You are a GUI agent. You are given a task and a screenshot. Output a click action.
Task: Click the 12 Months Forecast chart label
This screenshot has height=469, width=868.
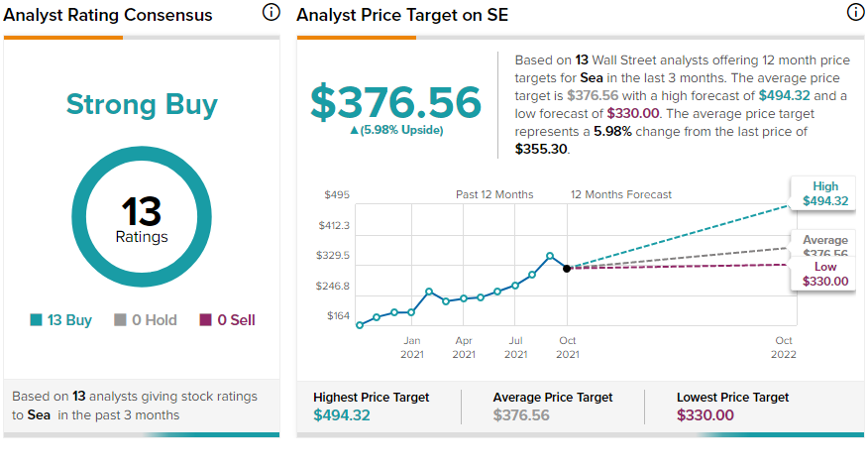click(621, 195)
